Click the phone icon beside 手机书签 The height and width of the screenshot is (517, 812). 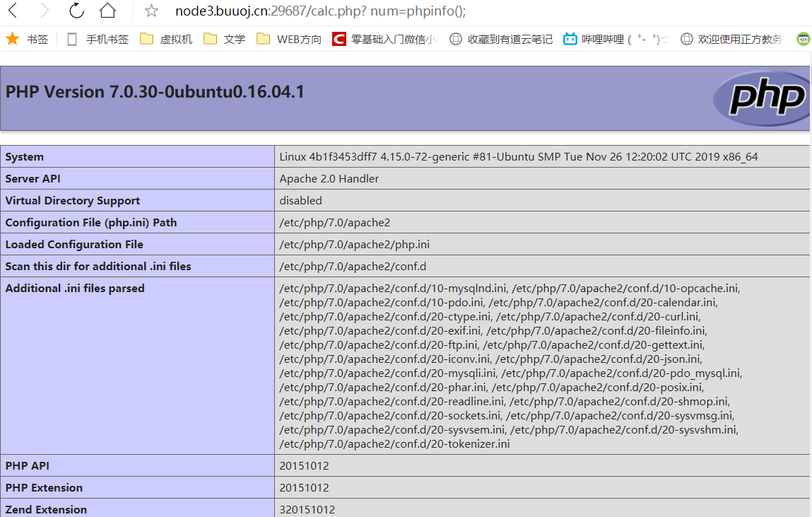71,39
